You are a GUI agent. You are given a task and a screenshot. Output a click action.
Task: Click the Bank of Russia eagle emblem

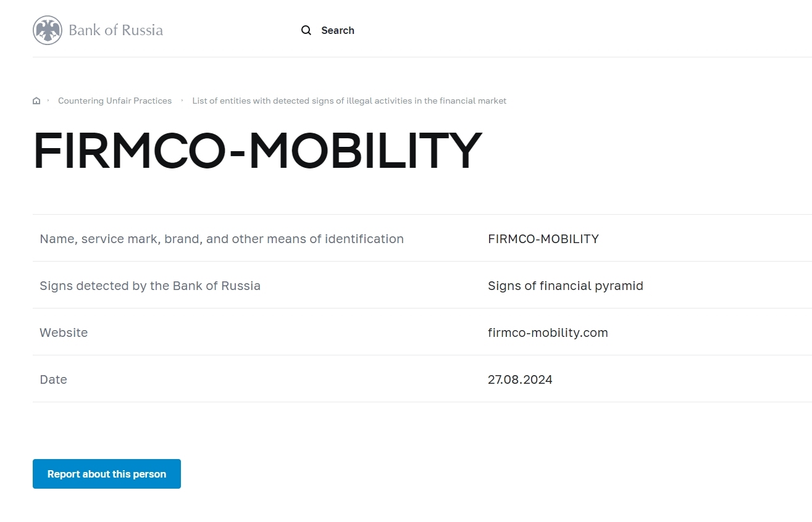tap(48, 30)
